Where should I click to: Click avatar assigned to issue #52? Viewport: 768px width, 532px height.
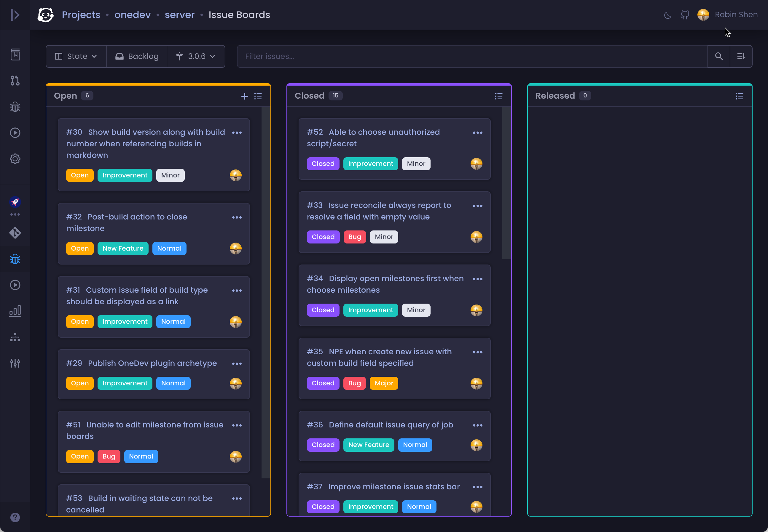477,164
